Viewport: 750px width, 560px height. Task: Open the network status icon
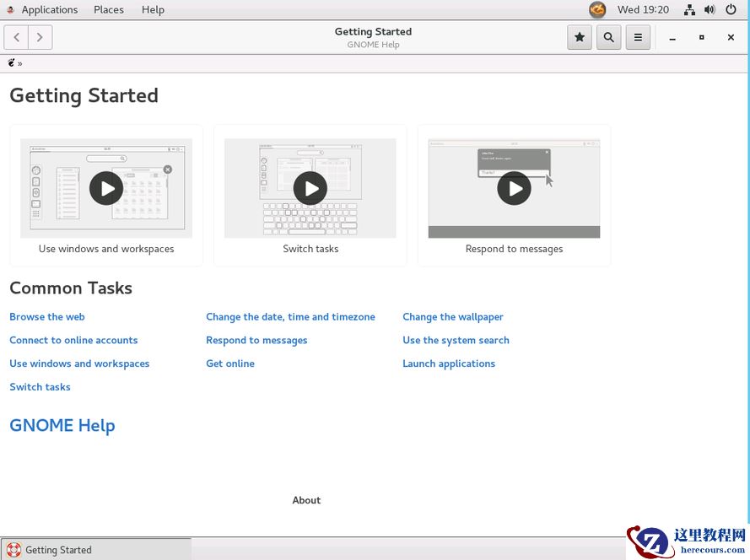pyautogui.click(x=689, y=10)
